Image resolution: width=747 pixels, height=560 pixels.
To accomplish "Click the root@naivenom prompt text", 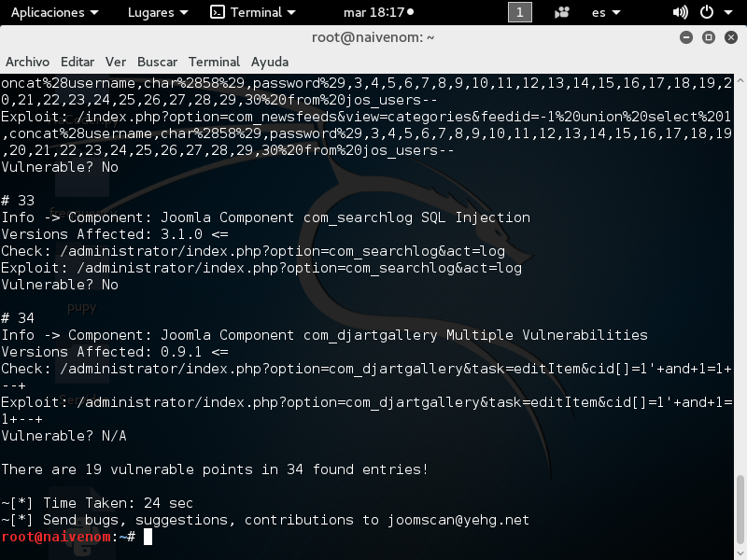I will point(56,537).
